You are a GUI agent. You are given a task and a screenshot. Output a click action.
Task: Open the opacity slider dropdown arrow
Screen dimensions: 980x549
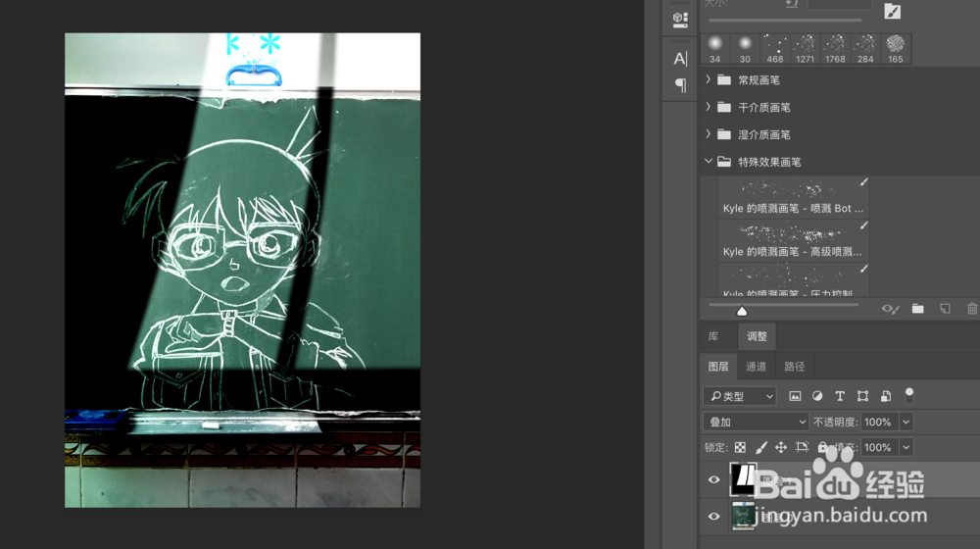pyautogui.click(x=906, y=423)
